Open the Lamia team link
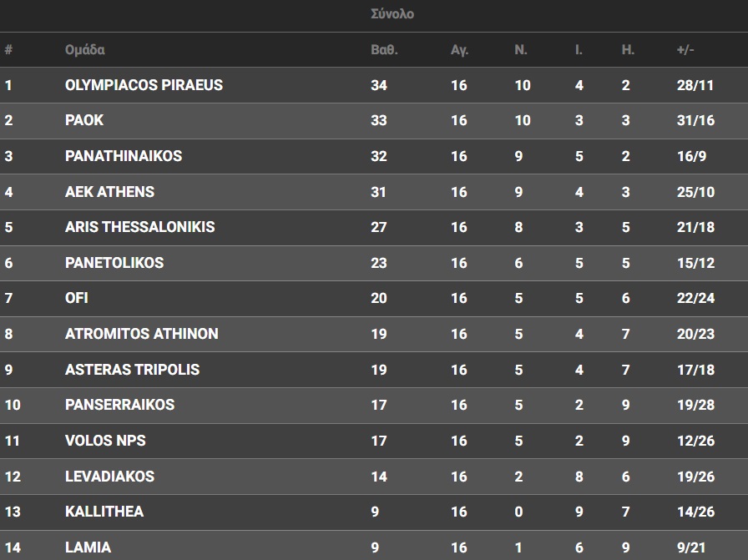This screenshot has width=748, height=560. [x=88, y=547]
